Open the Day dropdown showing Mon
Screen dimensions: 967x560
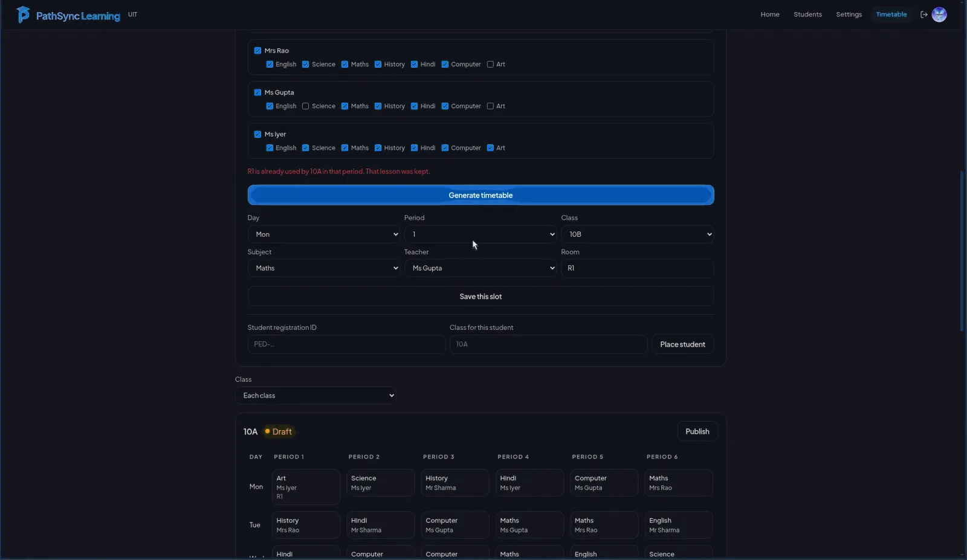pyautogui.click(x=324, y=234)
